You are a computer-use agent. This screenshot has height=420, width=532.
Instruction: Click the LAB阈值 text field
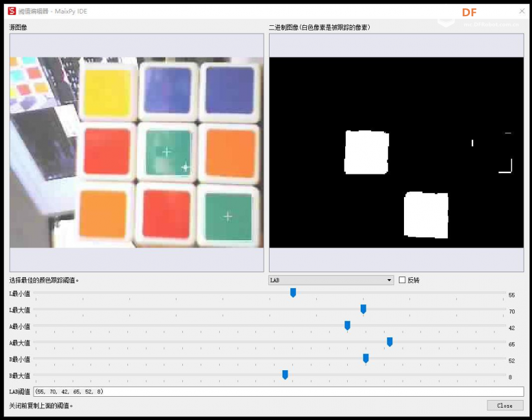click(278, 392)
